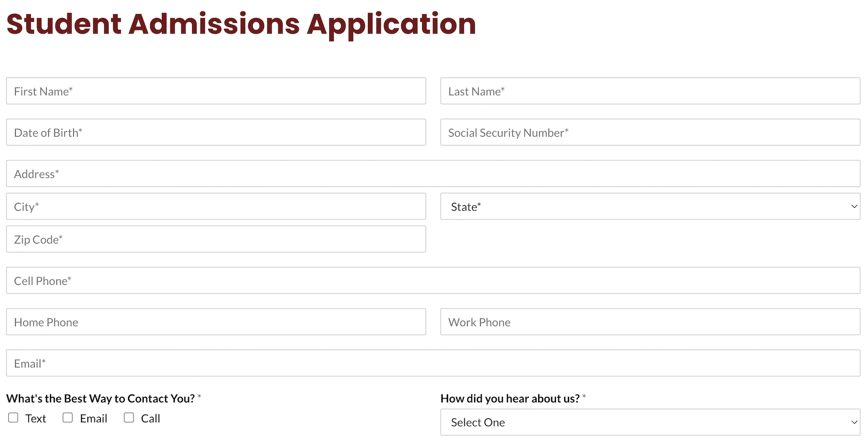Select the Home Phone field

[x=215, y=322]
